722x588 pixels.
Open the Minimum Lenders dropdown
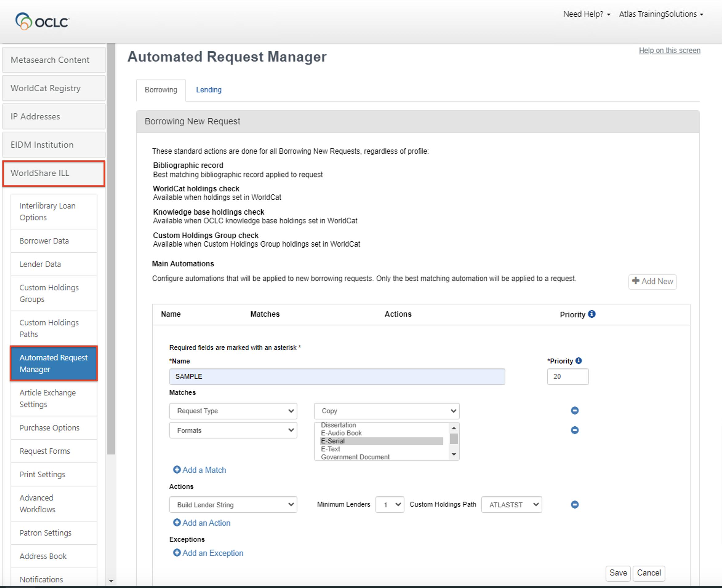(390, 505)
